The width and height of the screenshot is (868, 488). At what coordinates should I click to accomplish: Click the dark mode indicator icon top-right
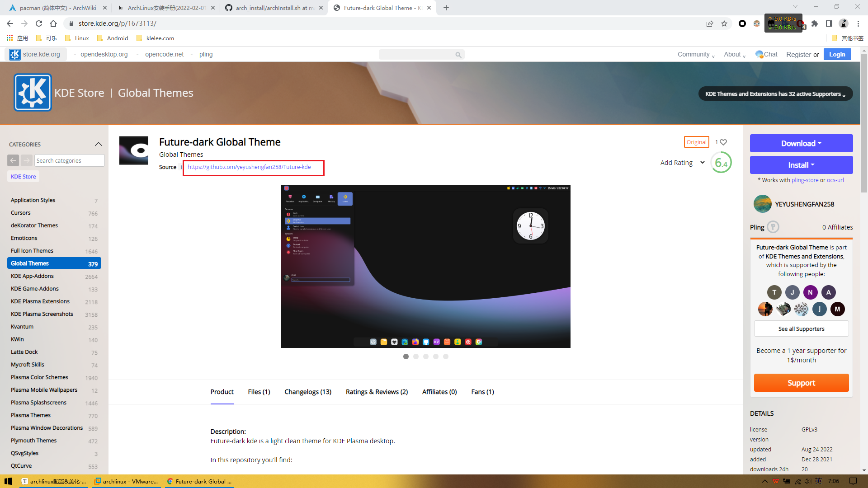click(x=743, y=23)
